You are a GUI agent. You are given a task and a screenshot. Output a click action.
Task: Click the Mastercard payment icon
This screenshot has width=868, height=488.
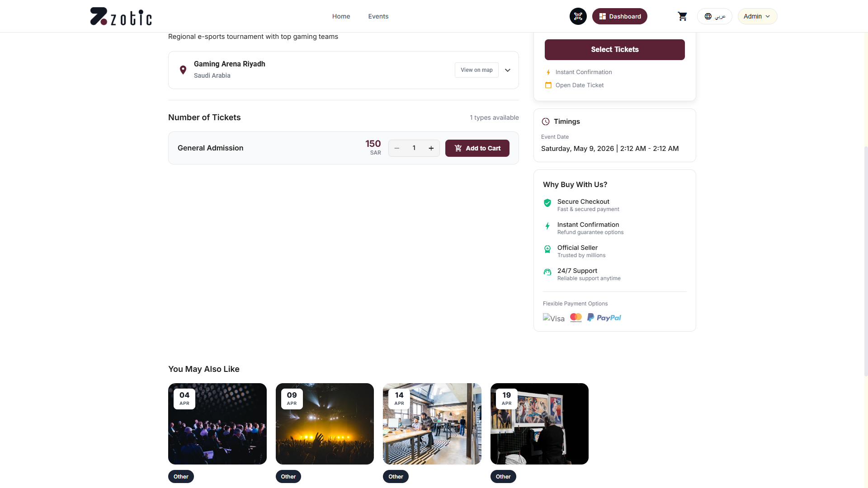(x=576, y=317)
